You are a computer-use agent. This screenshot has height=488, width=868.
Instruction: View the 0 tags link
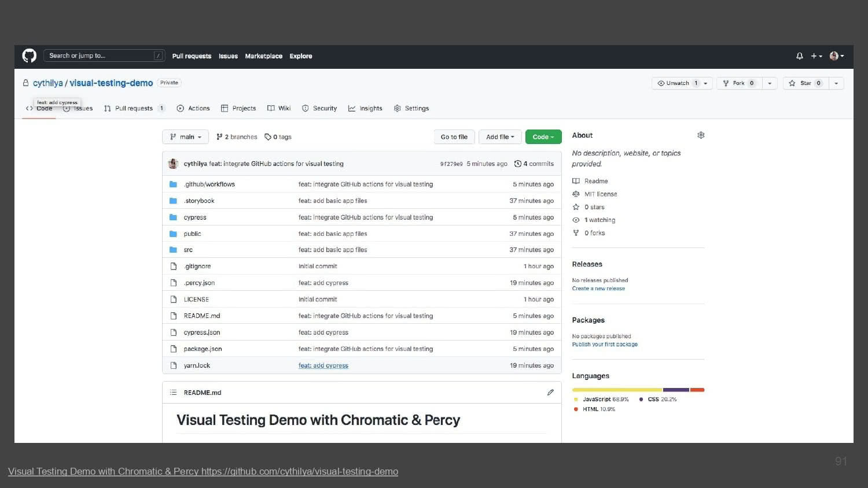[x=278, y=137]
